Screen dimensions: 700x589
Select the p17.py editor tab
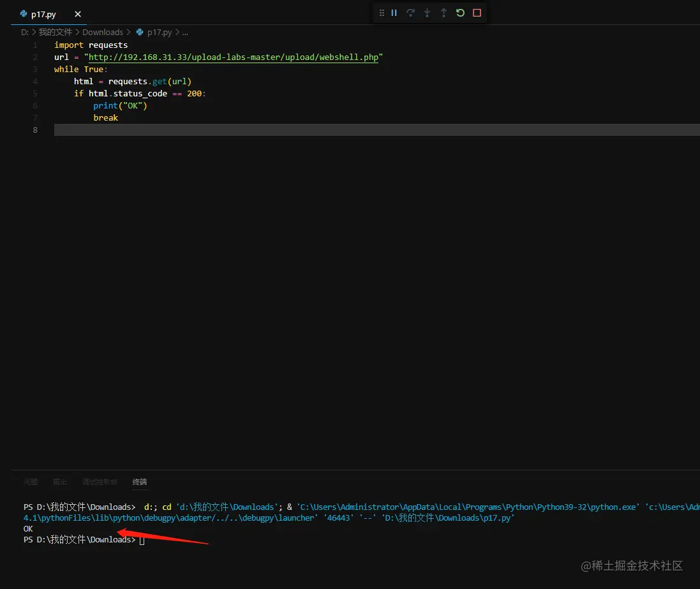tap(48, 14)
